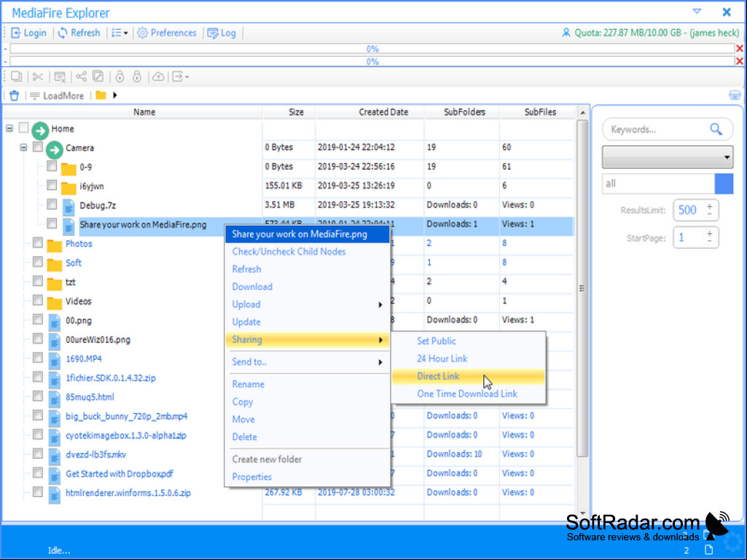Select the Photos folder in the tree
The height and width of the screenshot is (560, 747).
coord(79,244)
